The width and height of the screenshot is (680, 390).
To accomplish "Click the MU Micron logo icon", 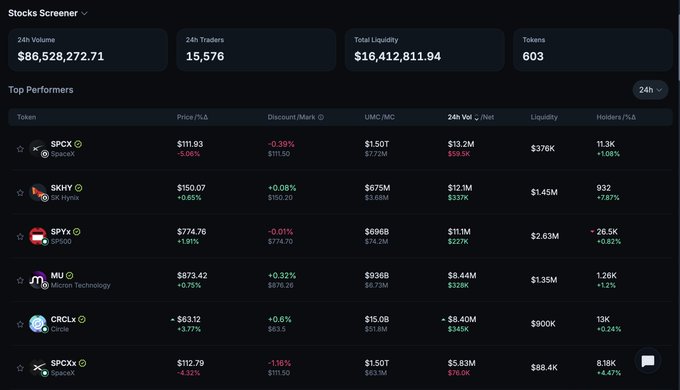I will [38, 280].
